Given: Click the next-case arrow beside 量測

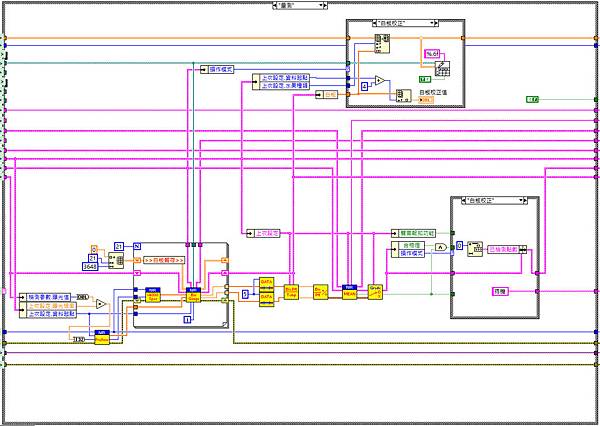Looking at the screenshot, I should coord(324,6).
